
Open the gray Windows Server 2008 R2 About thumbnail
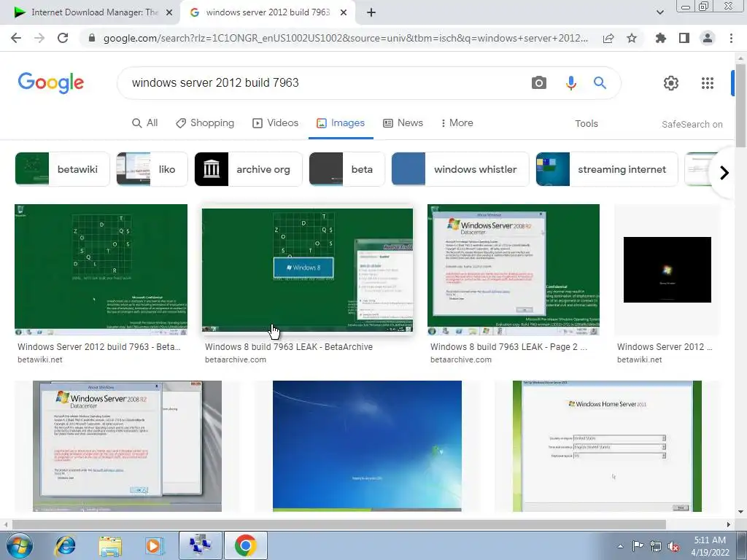point(127,446)
